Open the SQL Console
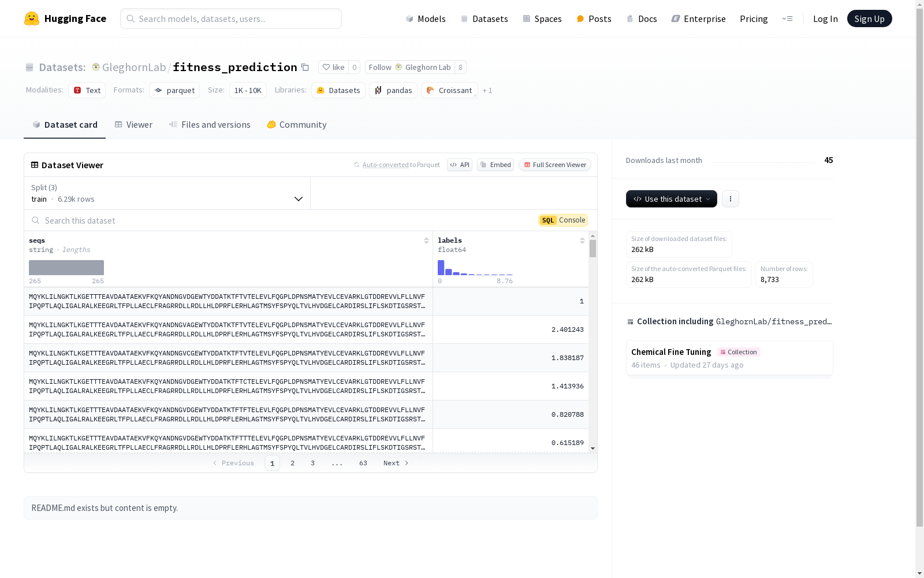The image size is (924, 578). tap(563, 220)
